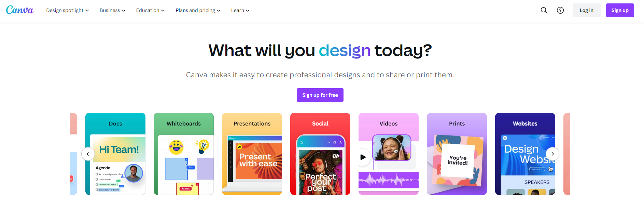Open Plans and pricing menu
Screen dimensions: 644x210
tap(198, 10)
